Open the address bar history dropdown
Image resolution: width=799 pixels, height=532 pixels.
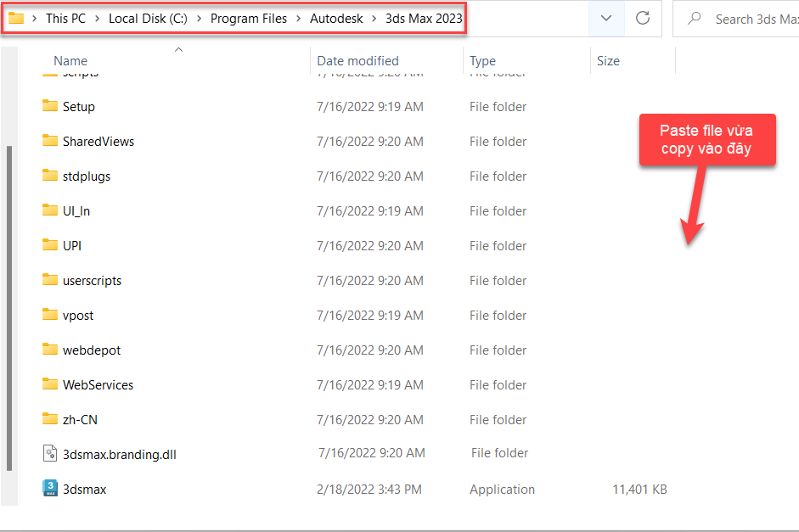pos(606,18)
